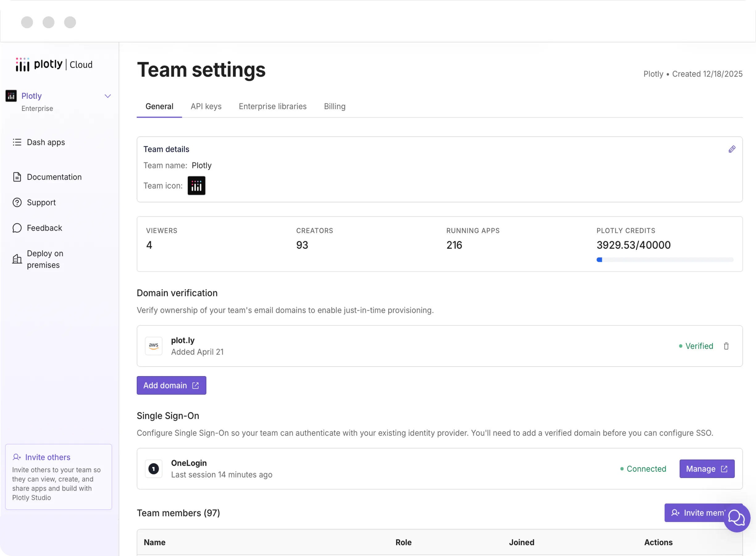Screen dimensions: 756x556
Task: Open Feedback from the sidebar
Action: pyautogui.click(x=44, y=228)
